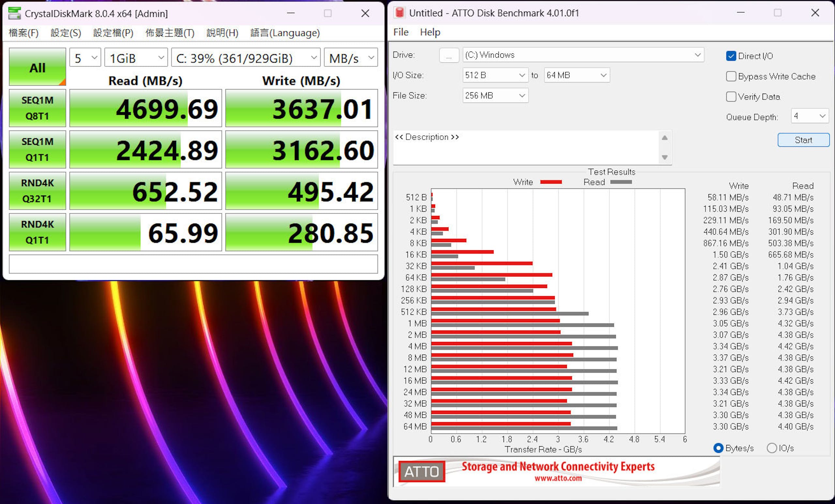
Task: Open the ATTO File menu
Action: click(x=401, y=32)
